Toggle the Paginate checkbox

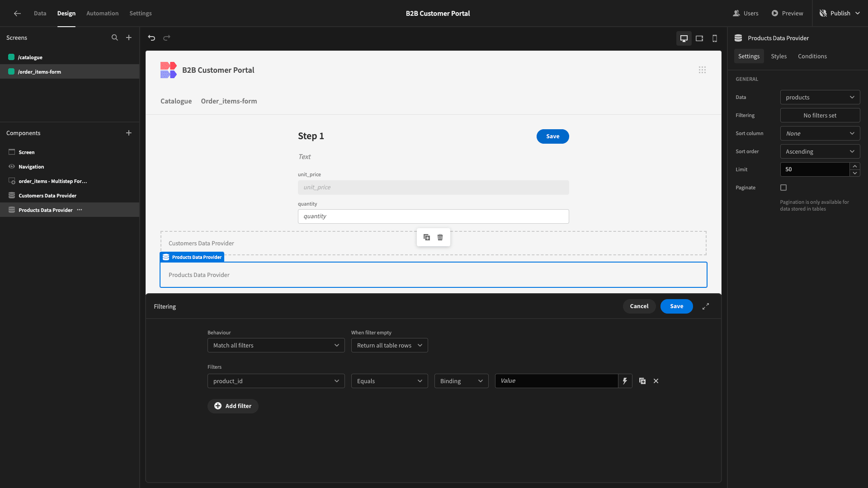(x=783, y=188)
